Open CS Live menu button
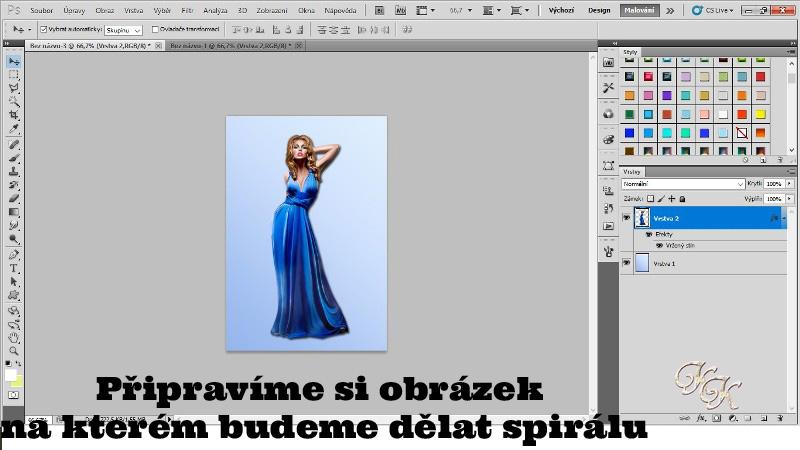The height and width of the screenshot is (450, 800). (x=712, y=10)
